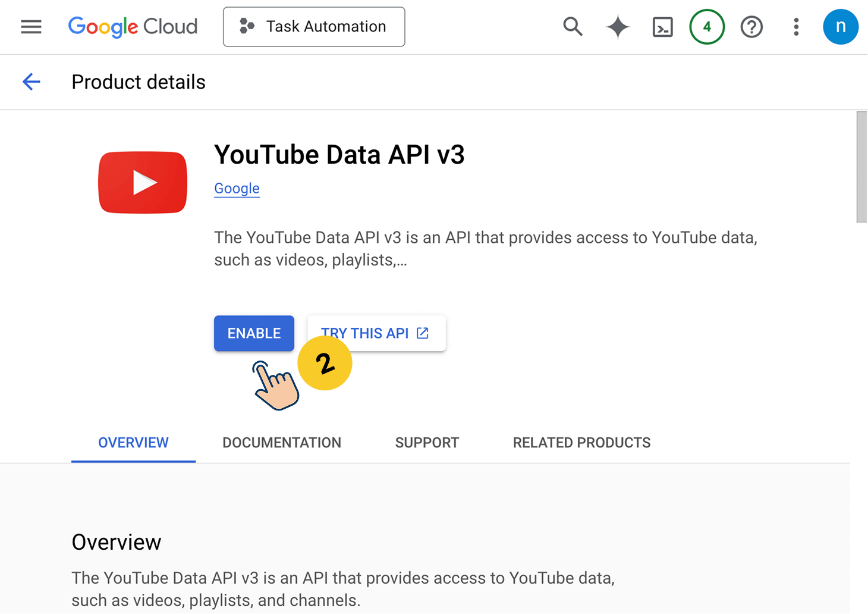
Task: Open the hamburger navigation menu
Action: point(31,27)
